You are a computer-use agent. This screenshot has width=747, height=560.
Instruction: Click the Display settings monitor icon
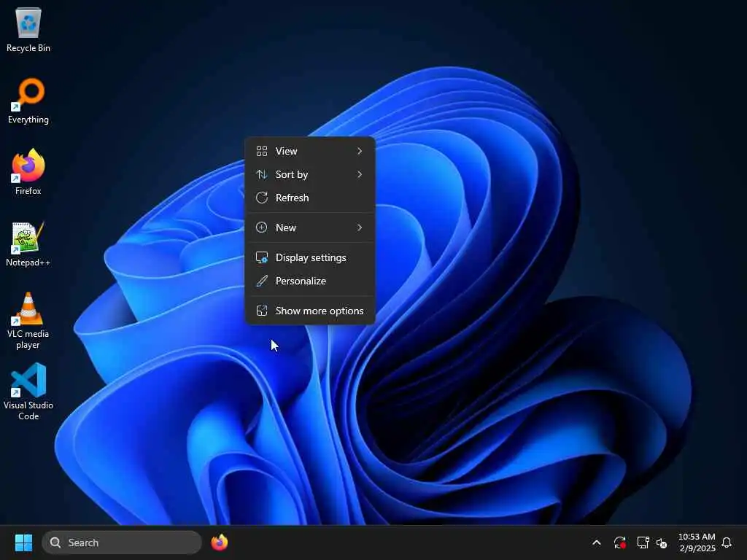[x=262, y=257]
